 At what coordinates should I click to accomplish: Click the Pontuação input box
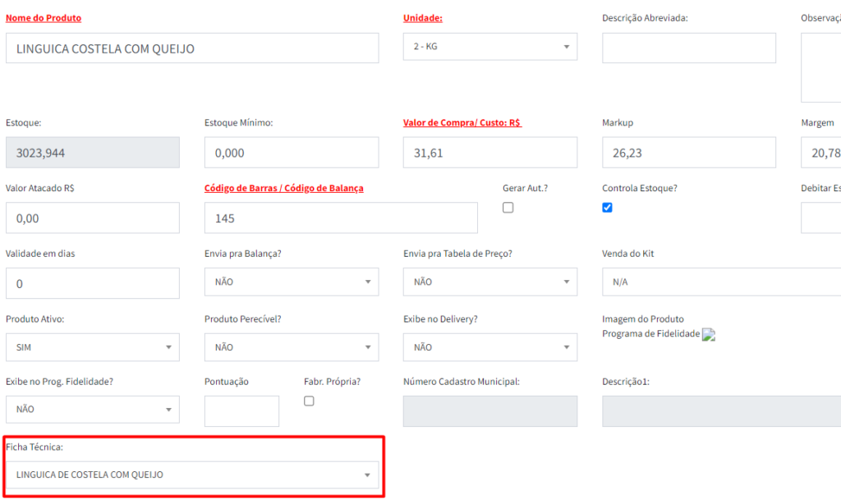pos(241,411)
